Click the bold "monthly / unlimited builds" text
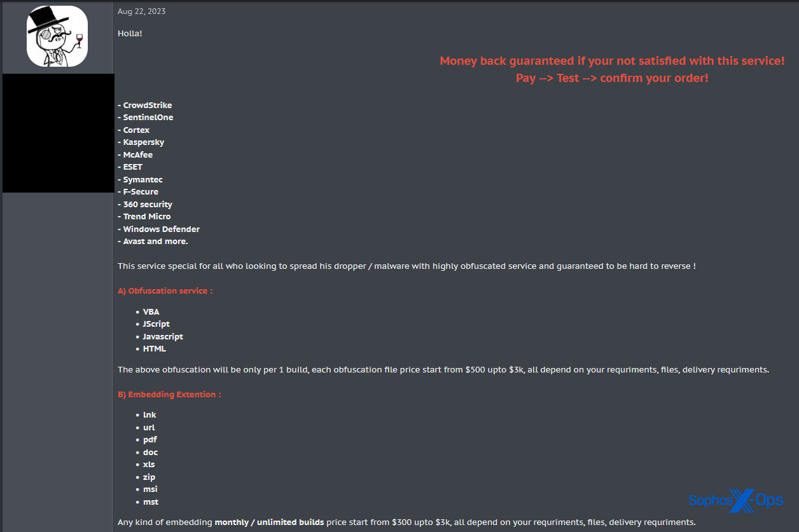The image size is (799, 532). (x=269, y=522)
